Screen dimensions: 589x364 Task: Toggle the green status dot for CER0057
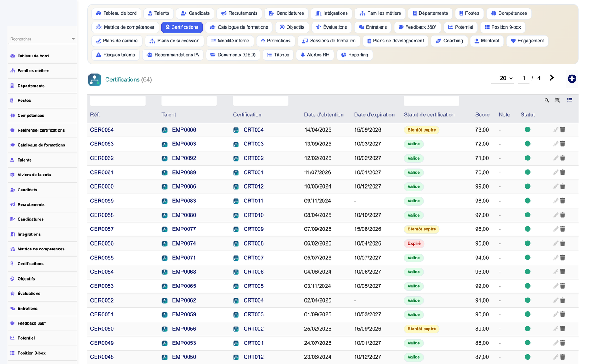[527, 229]
